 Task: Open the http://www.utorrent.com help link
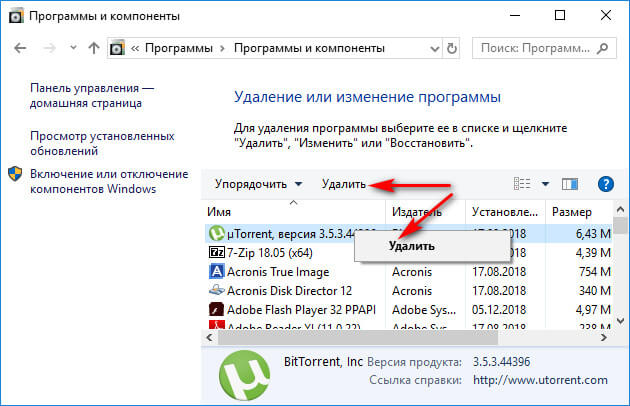coord(540,380)
